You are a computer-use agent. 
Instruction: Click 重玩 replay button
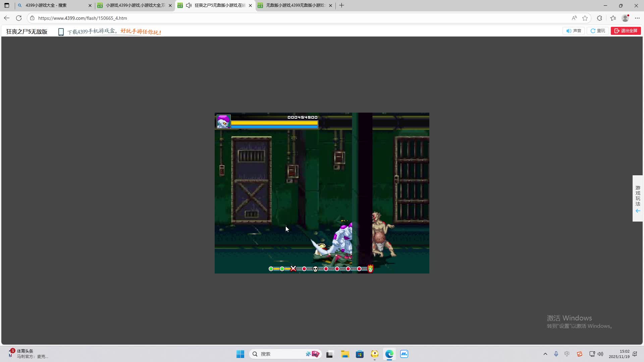[x=598, y=31]
